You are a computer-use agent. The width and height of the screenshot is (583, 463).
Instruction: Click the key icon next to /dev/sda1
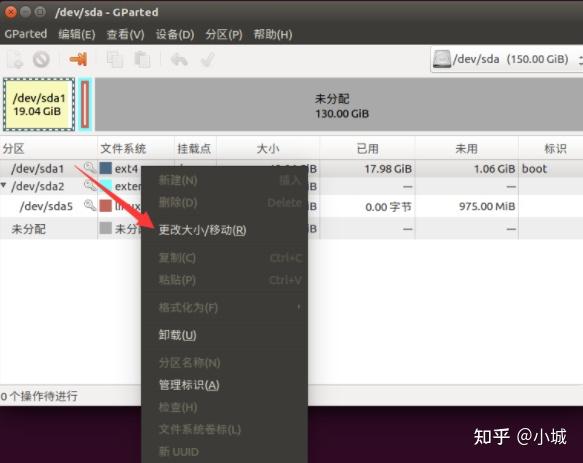click(89, 168)
